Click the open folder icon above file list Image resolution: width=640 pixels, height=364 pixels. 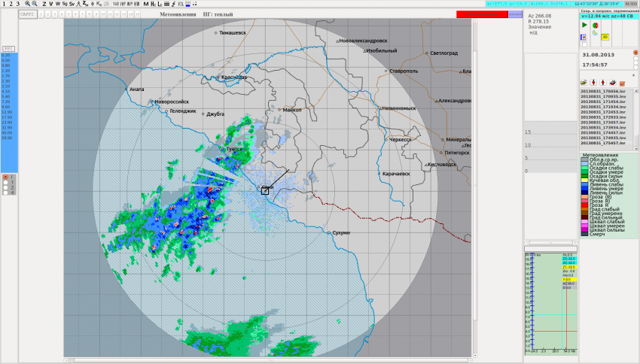click(x=584, y=83)
